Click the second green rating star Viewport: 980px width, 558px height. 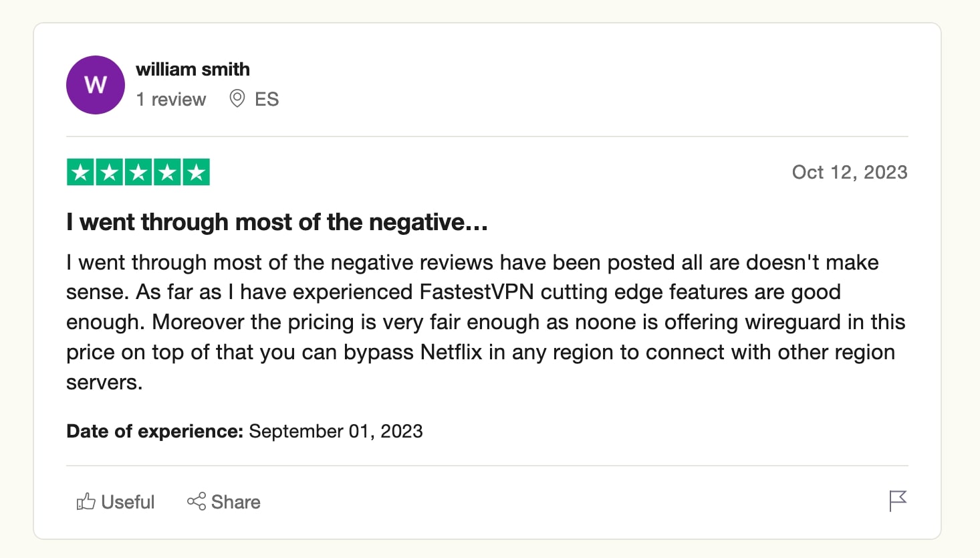coord(109,172)
